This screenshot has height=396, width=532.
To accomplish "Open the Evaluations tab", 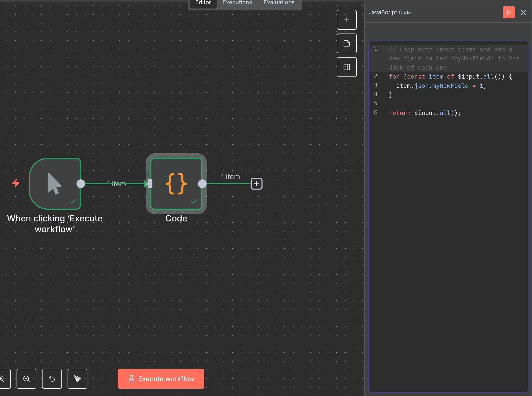I will pos(279,3).
